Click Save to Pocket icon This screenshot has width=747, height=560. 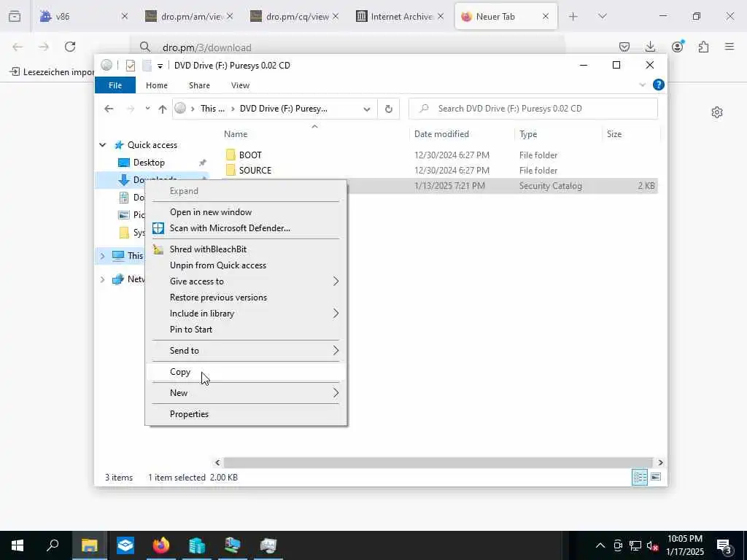(624, 47)
